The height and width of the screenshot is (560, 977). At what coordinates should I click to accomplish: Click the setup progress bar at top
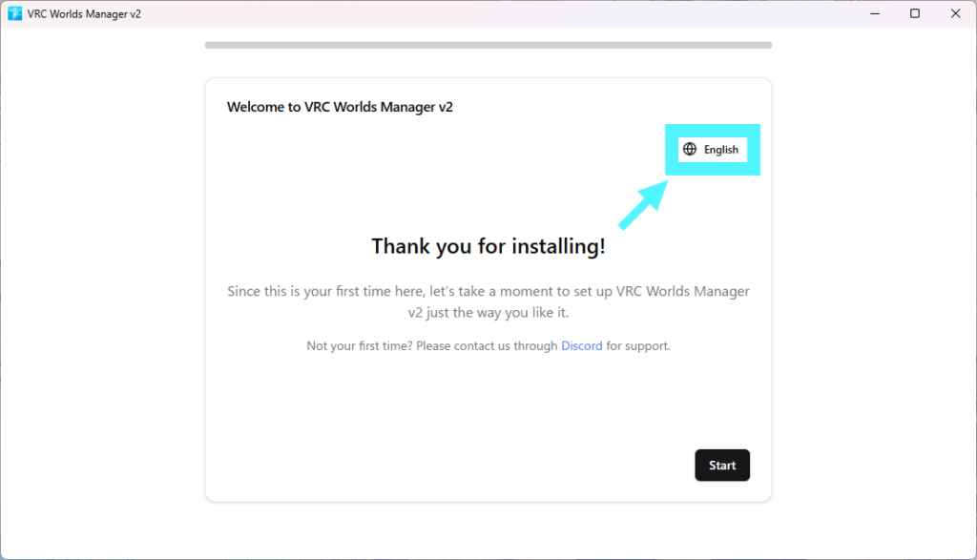[488, 45]
